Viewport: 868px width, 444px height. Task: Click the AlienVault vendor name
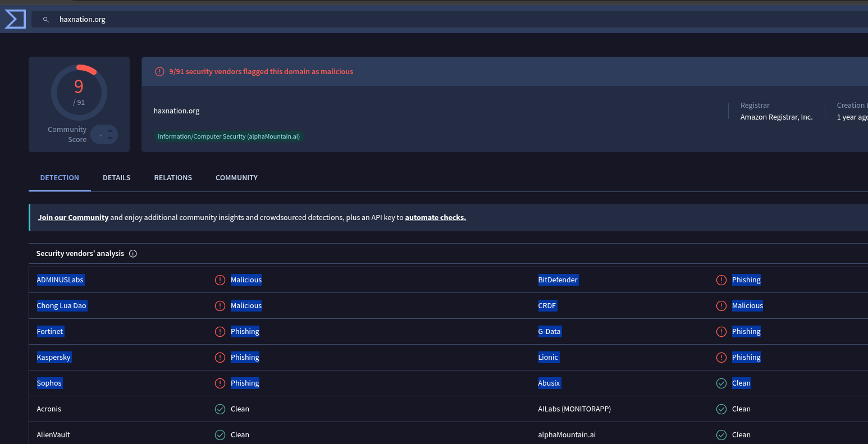coord(53,434)
